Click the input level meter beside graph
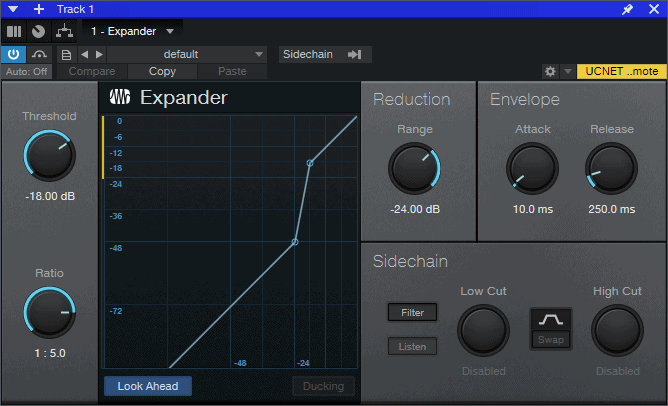Image resolution: width=668 pixels, height=406 pixels. click(103, 147)
